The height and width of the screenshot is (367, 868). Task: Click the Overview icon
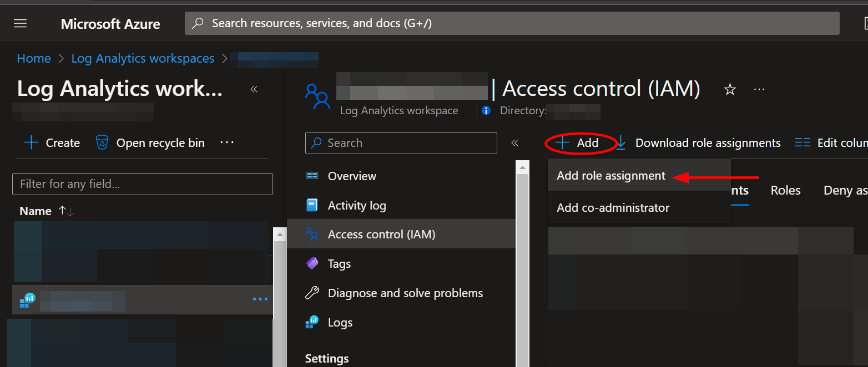click(x=312, y=176)
